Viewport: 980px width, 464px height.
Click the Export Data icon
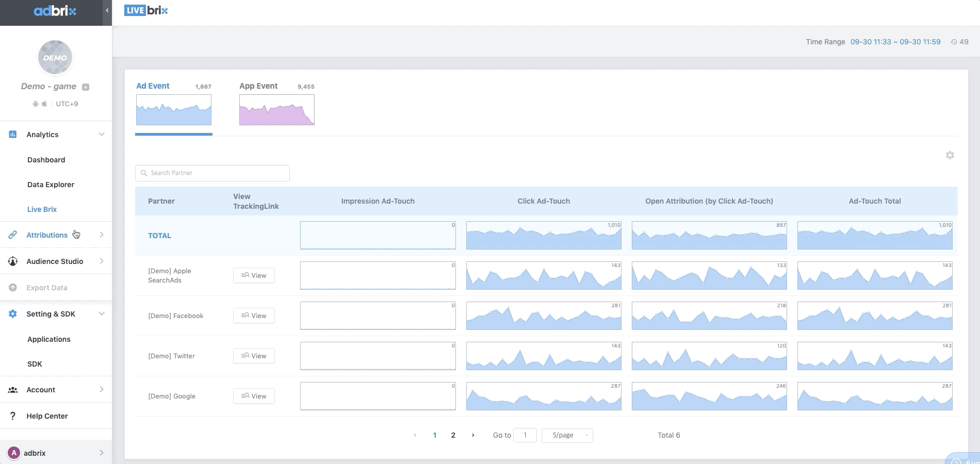pos(13,288)
